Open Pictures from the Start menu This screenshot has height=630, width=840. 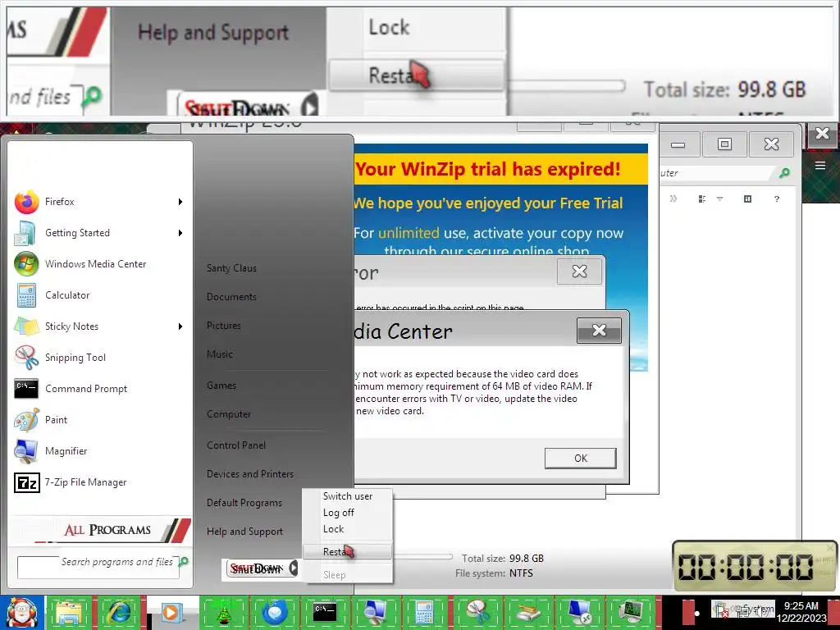(223, 325)
